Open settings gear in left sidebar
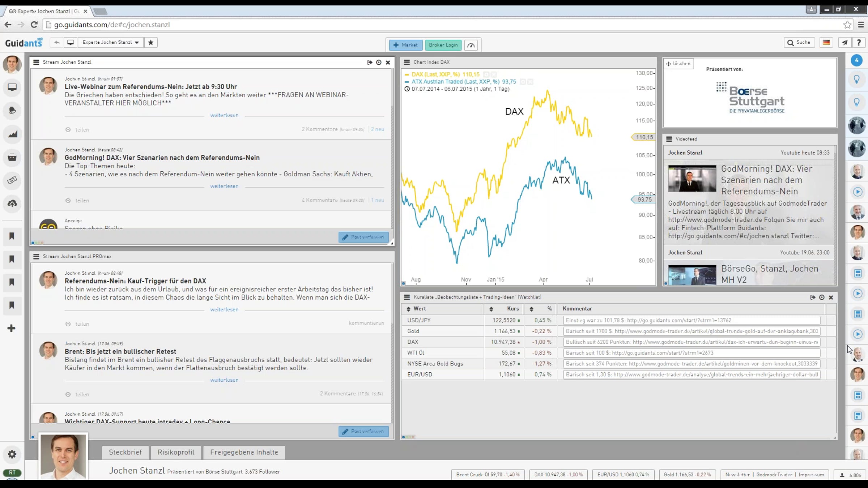The image size is (868, 488). pos(12,454)
